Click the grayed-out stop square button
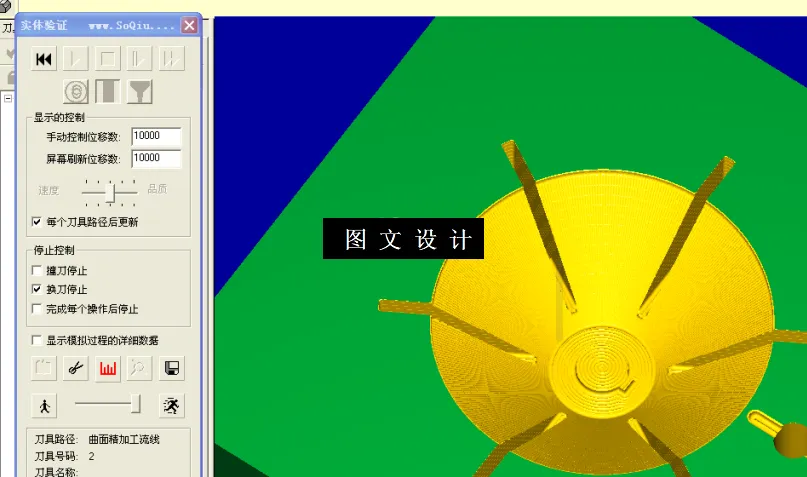807x477 pixels. (108, 59)
